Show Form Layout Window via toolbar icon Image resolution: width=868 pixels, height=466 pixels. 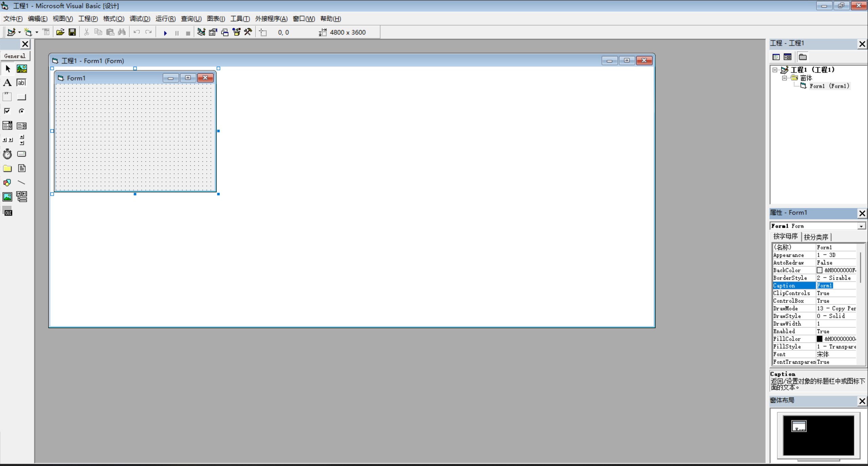pyautogui.click(x=225, y=32)
